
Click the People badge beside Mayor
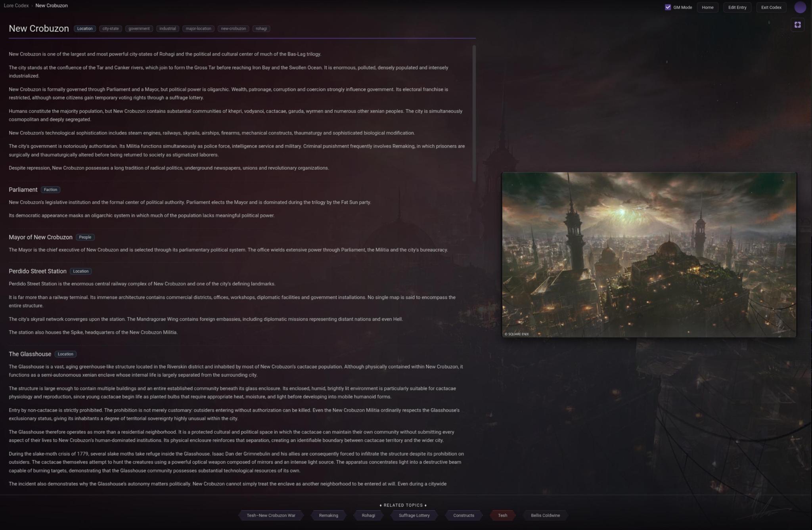coord(85,237)
